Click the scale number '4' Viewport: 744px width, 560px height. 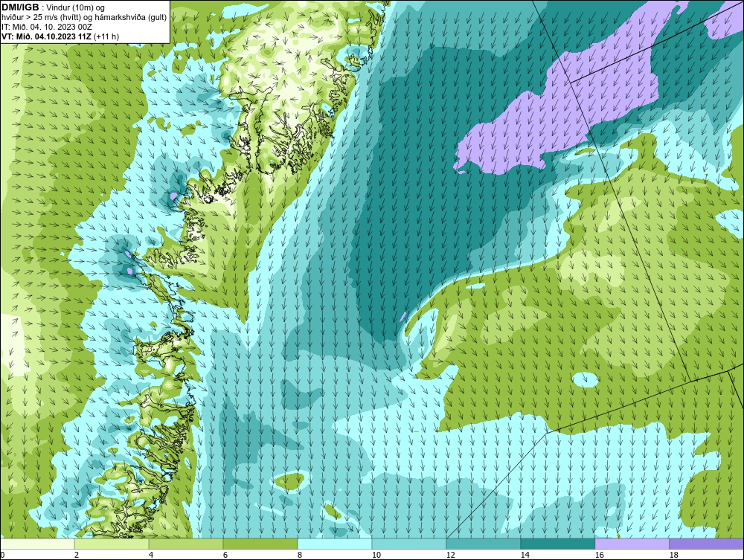pyautogui.click(x=151, y=555)
